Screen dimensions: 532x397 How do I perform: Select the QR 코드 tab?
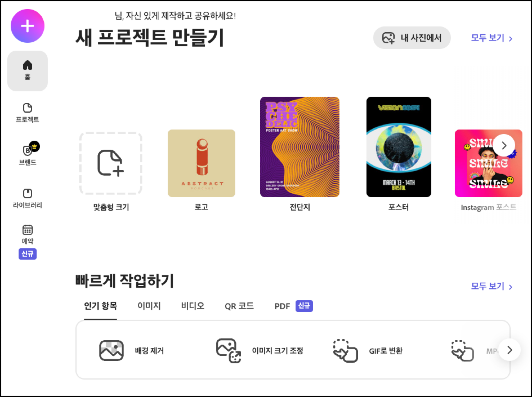[x=240, y=306]
